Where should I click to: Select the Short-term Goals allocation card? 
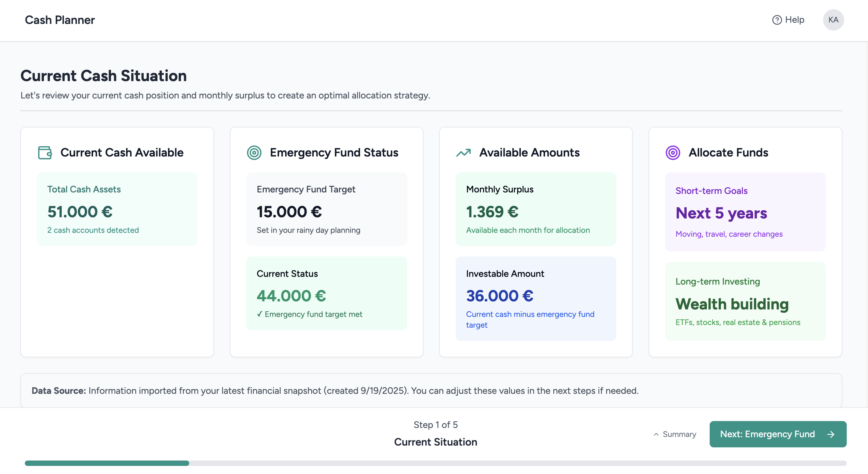click(745, 212)
